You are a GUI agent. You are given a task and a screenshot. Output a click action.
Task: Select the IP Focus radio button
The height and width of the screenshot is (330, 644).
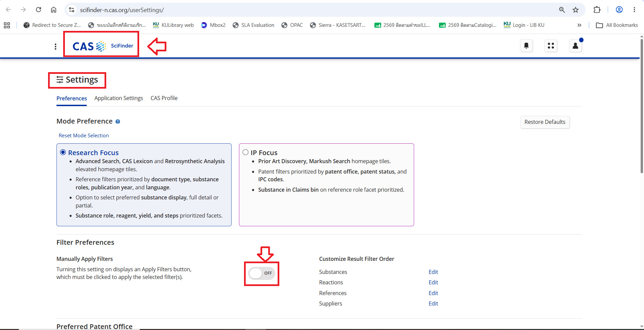245,152
